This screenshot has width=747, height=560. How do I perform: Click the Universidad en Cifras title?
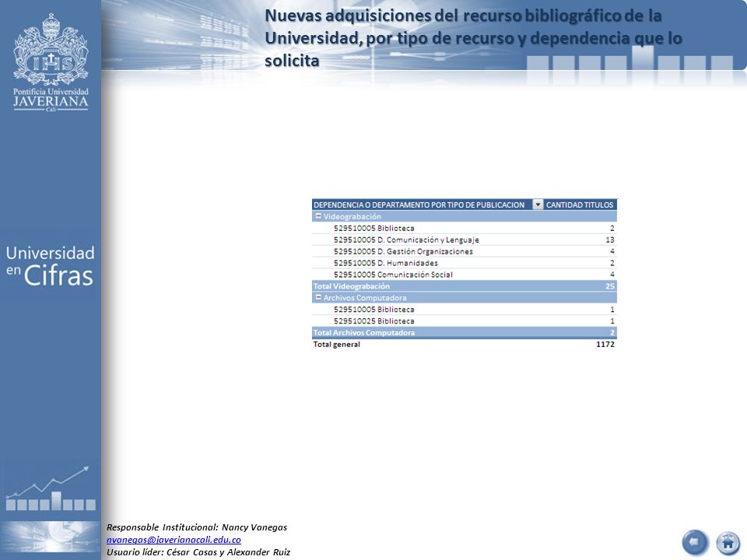50,266
